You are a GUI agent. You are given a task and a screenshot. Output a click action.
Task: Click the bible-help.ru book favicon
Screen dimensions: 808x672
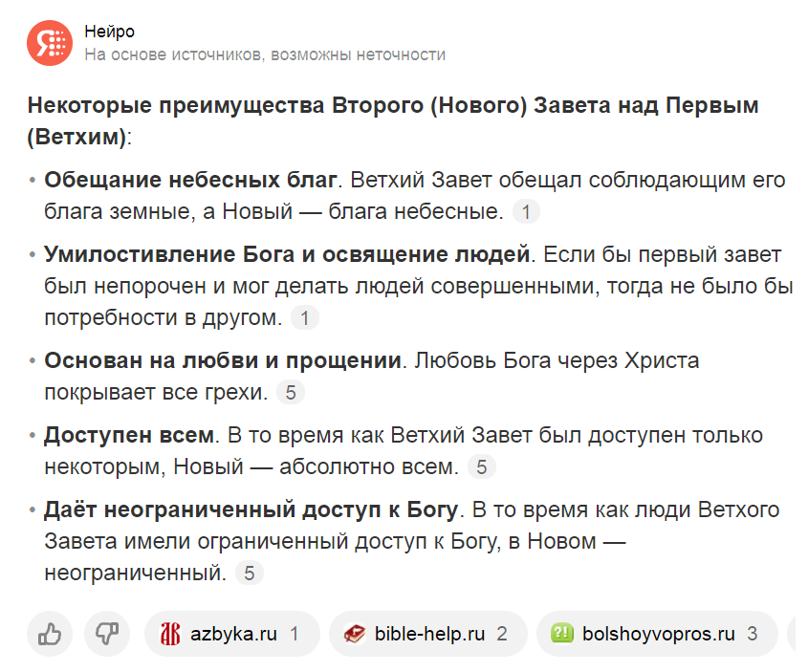[355, 634]
